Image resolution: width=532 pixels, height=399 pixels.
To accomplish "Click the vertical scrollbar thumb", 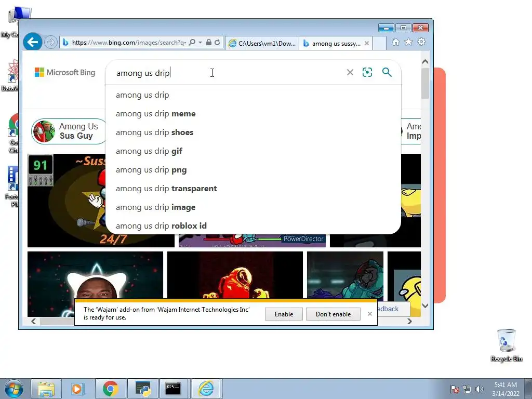I will [x=425, y=84].
